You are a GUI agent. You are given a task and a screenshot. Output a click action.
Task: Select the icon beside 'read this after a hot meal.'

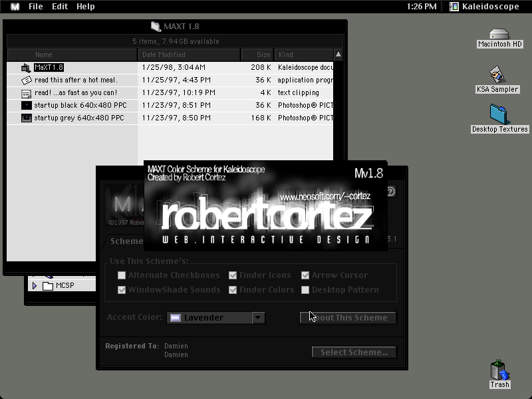[26, 80]
